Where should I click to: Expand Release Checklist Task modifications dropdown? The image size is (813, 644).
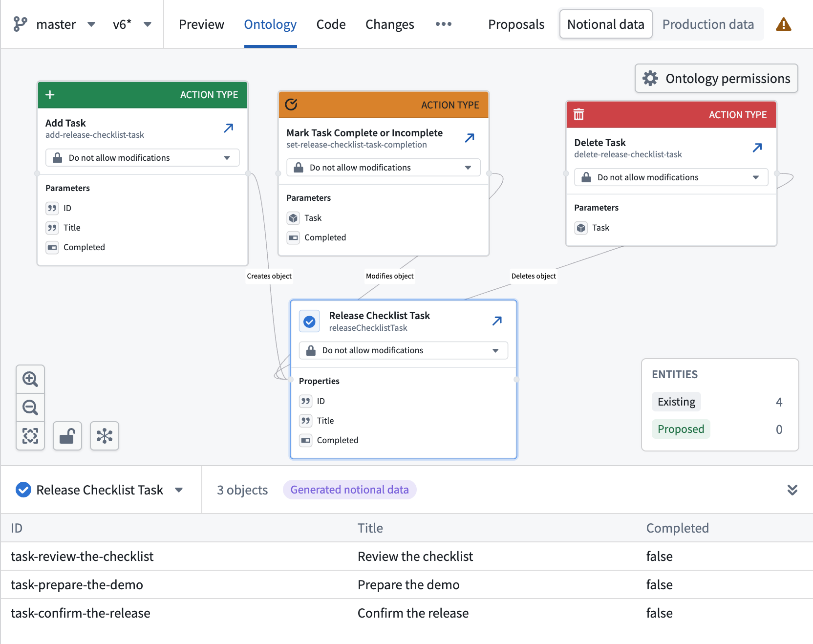click(x=404, y=350)
